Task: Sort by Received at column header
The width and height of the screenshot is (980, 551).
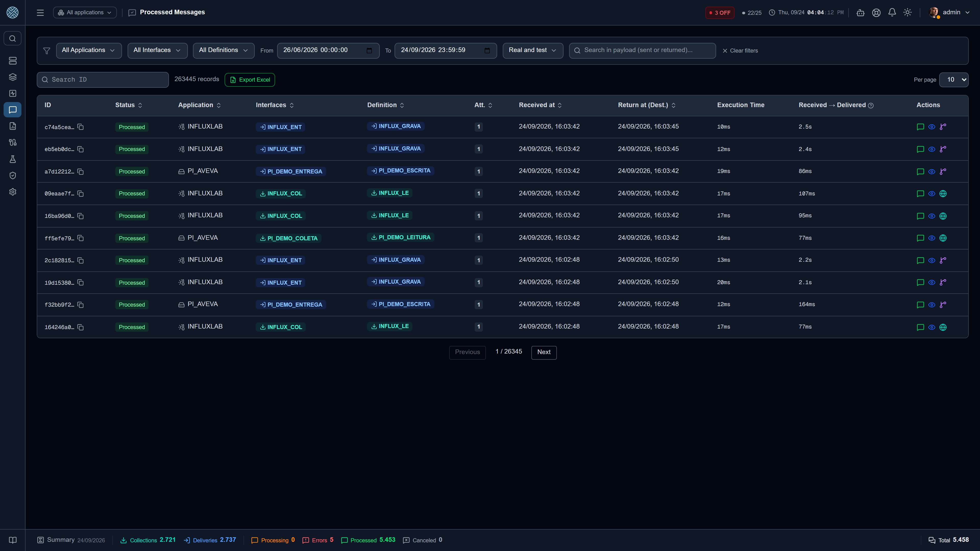Action: click(x=540, y=105)
